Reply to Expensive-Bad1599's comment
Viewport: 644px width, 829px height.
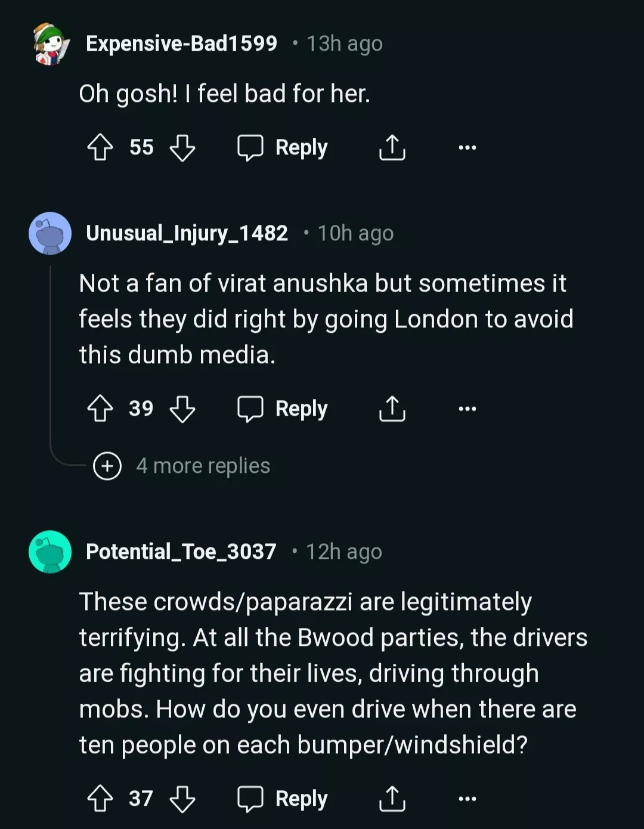(283, 147)
